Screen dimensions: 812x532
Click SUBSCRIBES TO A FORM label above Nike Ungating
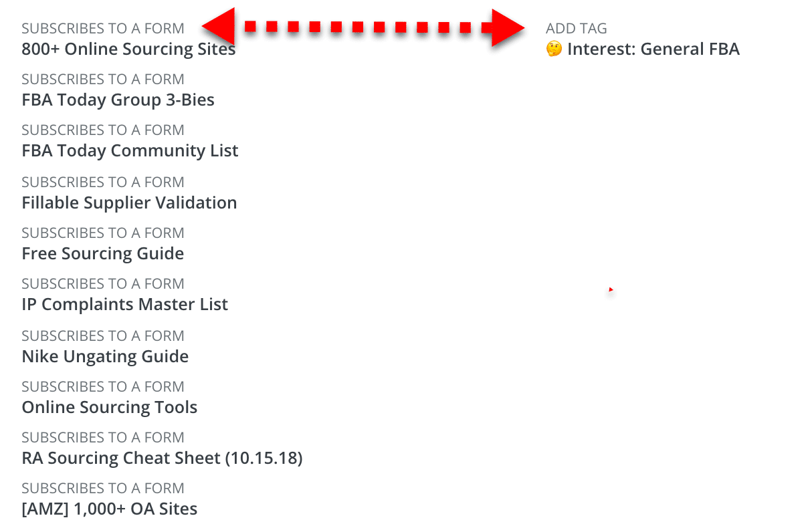tap(102, 336)
